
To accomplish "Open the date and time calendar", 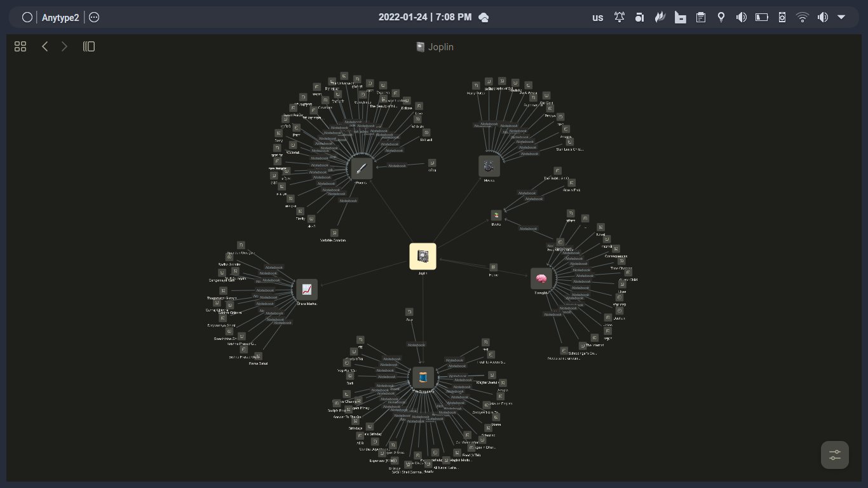I will coord(424,17).
